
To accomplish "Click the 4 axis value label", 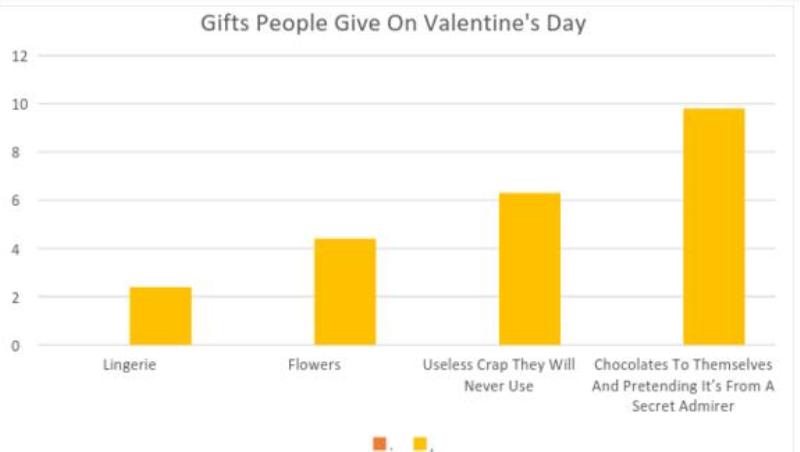I will click(16, 249).
